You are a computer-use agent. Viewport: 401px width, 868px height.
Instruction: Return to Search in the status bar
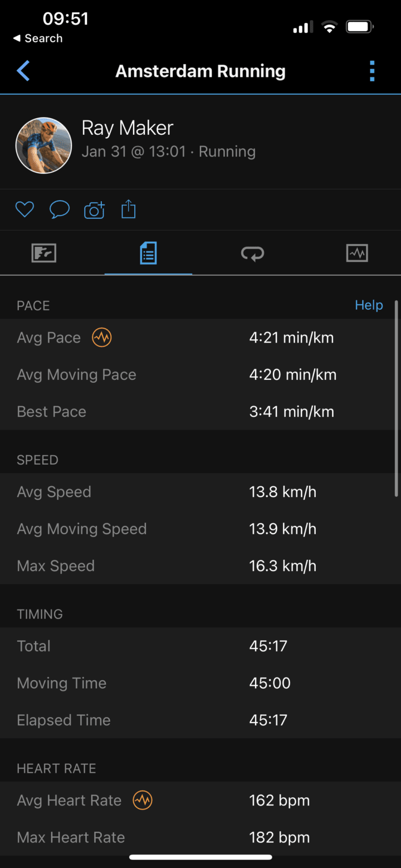(38, 38)
